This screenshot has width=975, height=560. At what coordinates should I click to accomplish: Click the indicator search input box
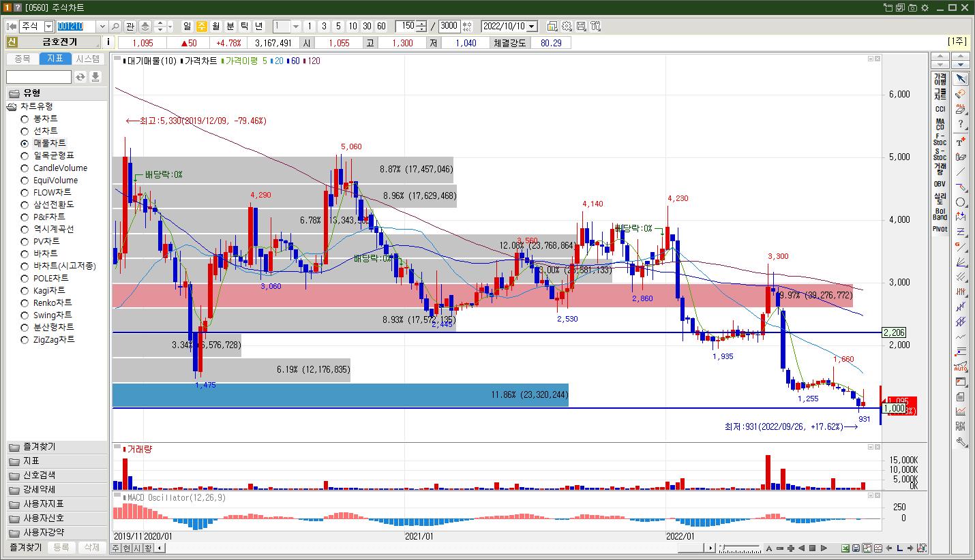point(39,77)
